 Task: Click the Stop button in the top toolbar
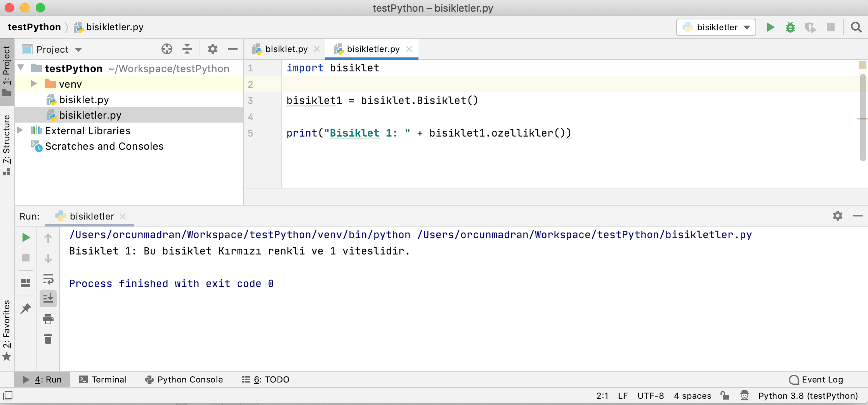click(831, 27)
